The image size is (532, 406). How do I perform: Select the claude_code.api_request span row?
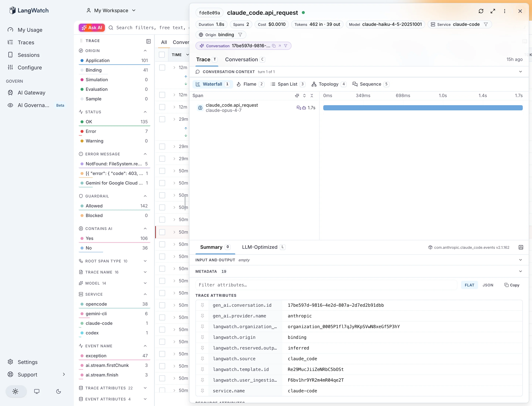coord(255,108)
